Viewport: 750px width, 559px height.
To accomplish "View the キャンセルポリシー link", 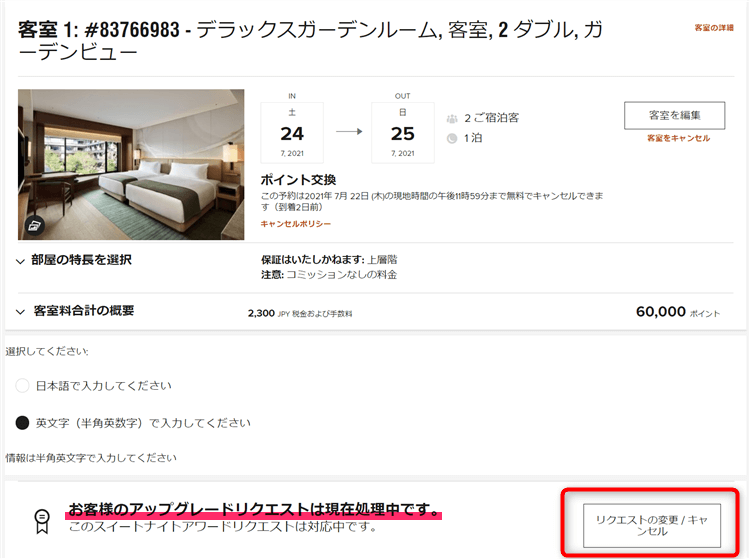I will (296, 224).
